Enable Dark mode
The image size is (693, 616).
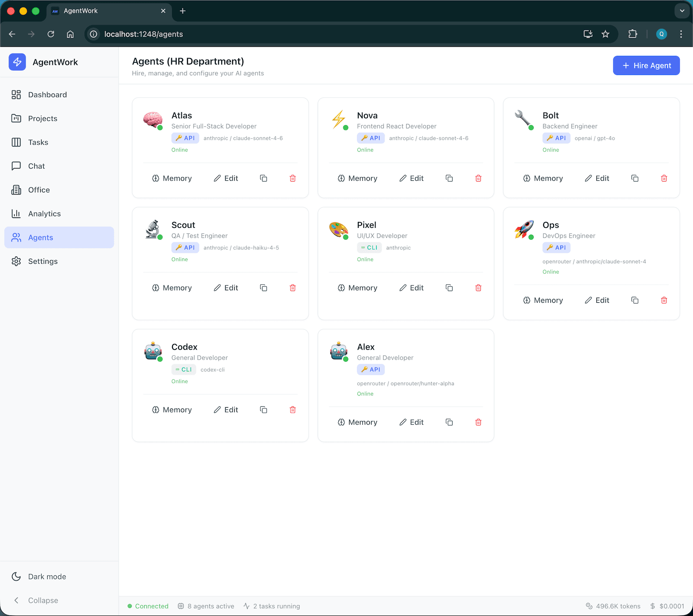[x=47, y=576]
